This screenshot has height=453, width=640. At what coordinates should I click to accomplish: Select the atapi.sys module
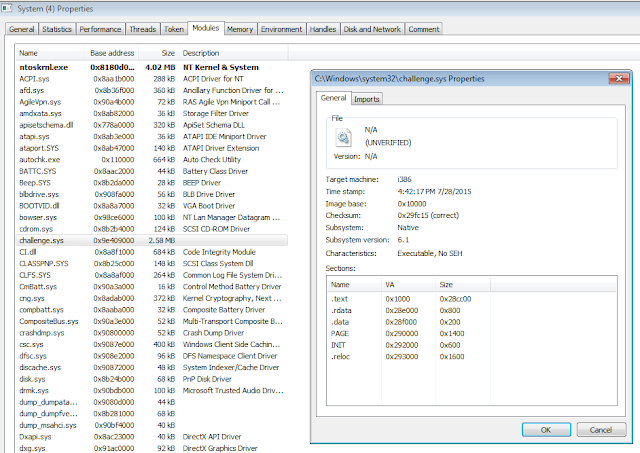click(152, 136)
